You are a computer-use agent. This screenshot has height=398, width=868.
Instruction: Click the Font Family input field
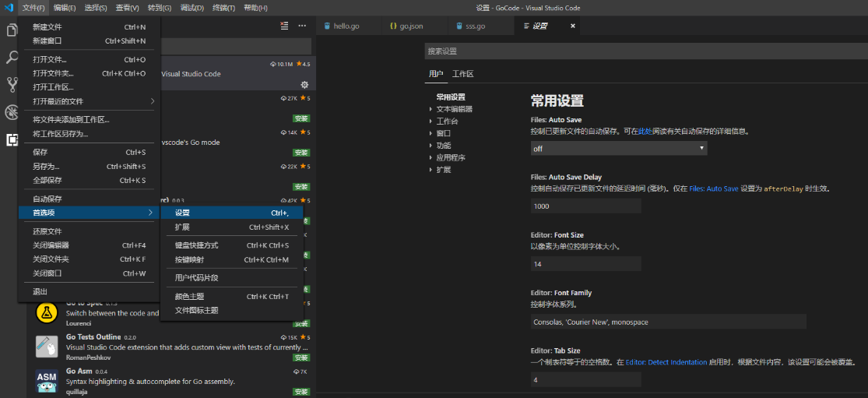pyautogui.click(x=668, y=322)
